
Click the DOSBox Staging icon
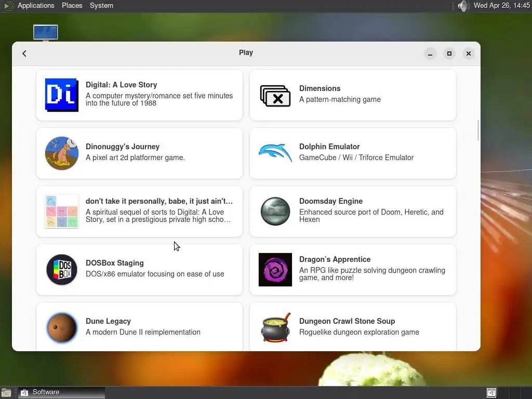point(62,270)
